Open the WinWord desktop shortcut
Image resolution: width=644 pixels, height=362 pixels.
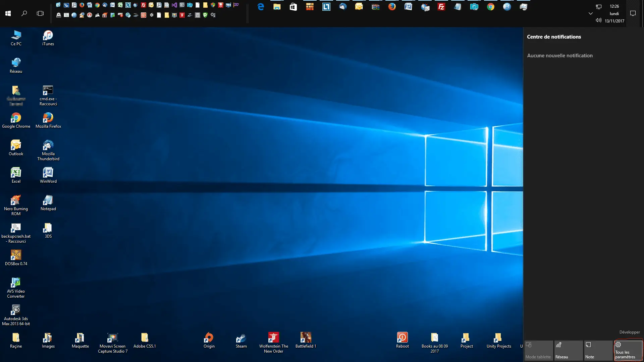pos(48,175)
